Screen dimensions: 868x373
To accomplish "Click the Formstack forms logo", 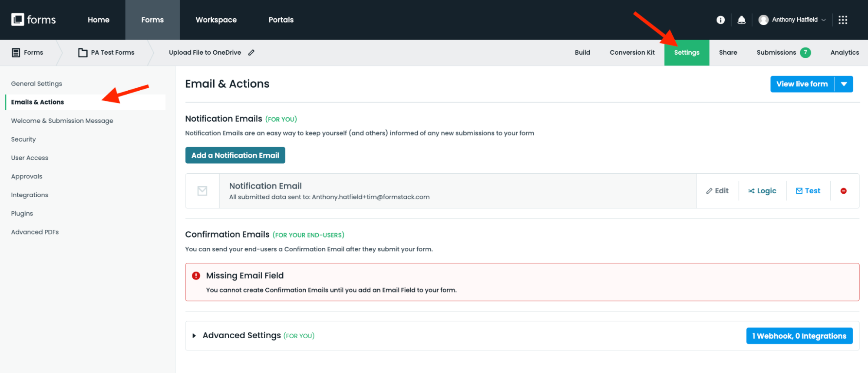I will [33, 20].
